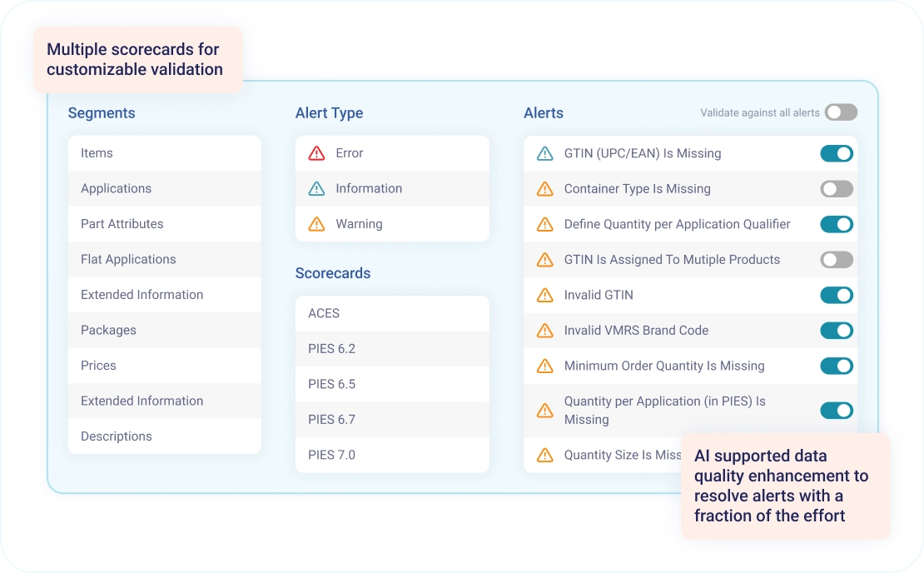Disable the GTIN (UPC/EAN) Is Missing toggle
Image resolution: width=924 pixels, height=573 pixels.
point(837,153)
